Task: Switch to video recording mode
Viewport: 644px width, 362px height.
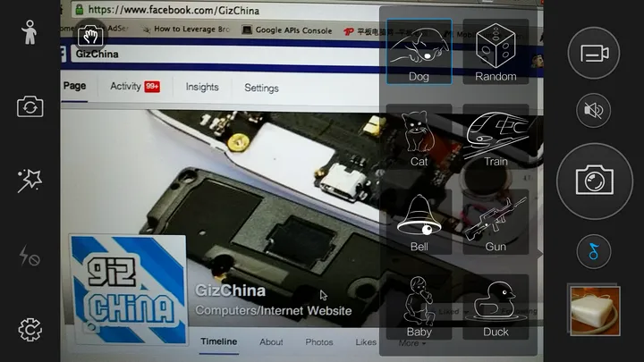Action: coord(594,54)
